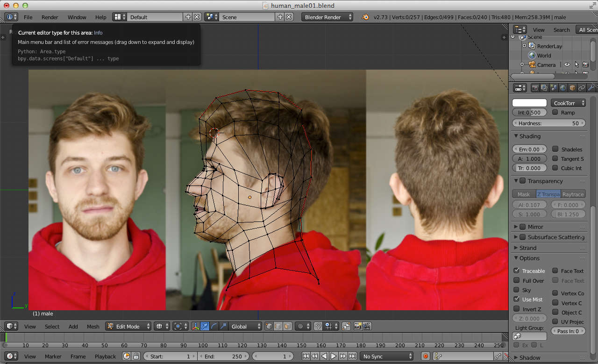Viewport: 598px width, 364px height.
Task: Adjust the specular Int slider
Action: 529,112
